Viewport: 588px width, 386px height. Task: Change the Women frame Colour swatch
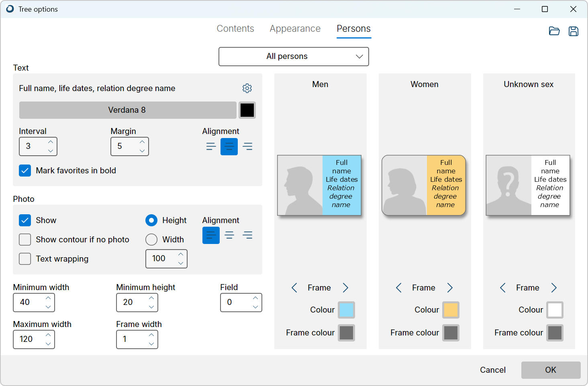(451, 310)
